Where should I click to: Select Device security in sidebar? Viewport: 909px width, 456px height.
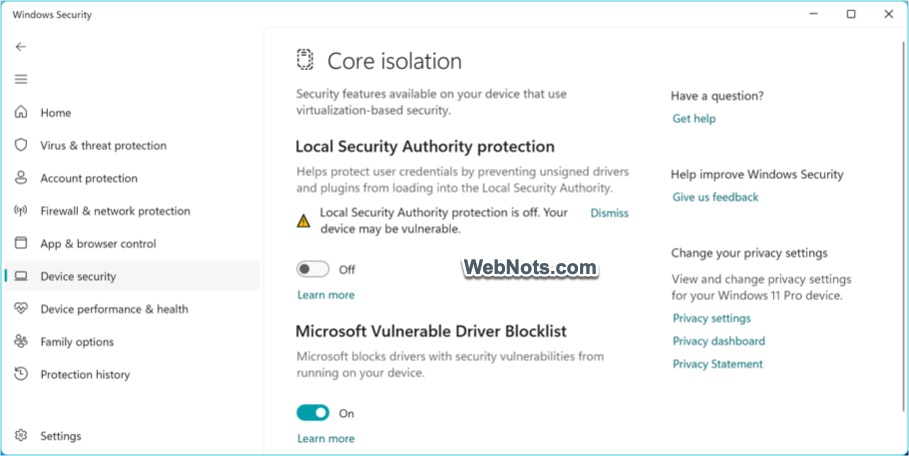click(x=78, y=276)
